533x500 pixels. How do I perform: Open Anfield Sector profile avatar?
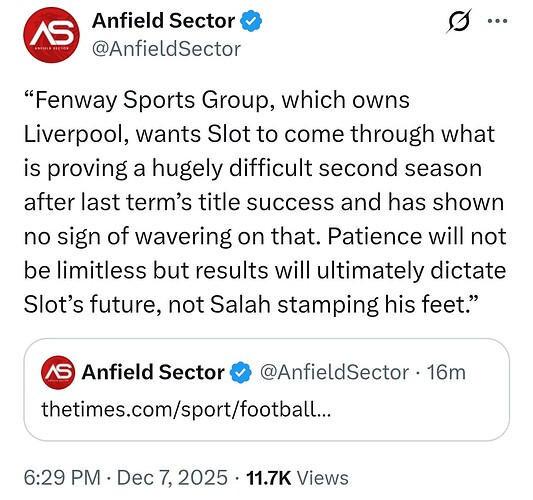[x=51, y=35]
